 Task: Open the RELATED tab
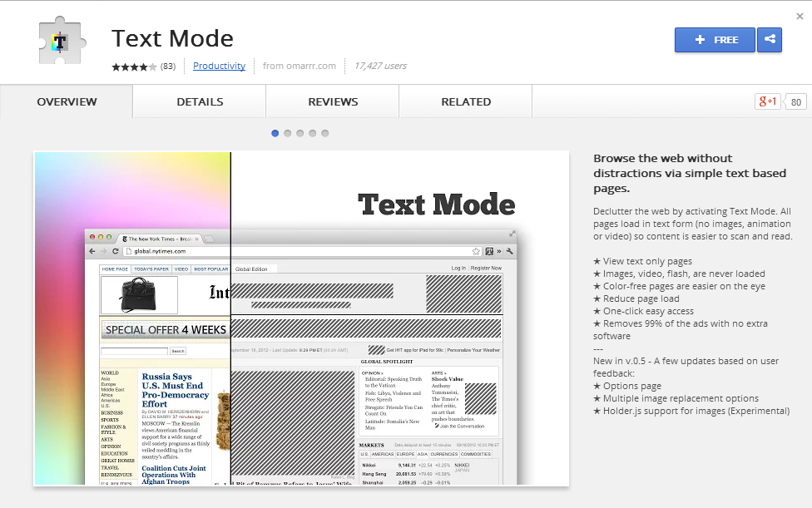[466, 102]
